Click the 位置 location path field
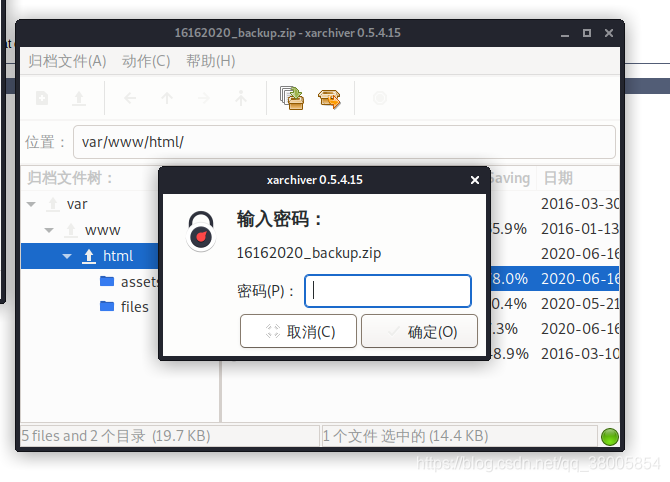The height and width of the screenshot is (482, 670). 344,142
